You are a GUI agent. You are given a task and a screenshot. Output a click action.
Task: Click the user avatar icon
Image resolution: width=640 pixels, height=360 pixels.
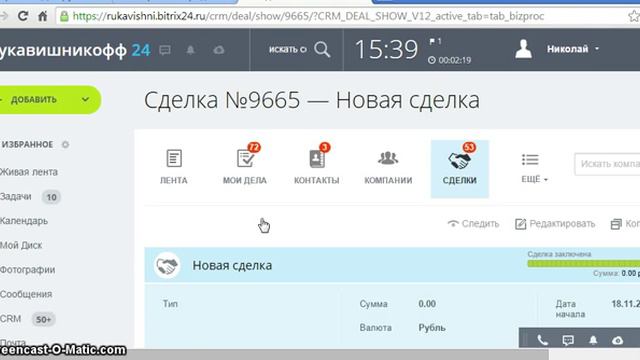click(x=523, y=49)
